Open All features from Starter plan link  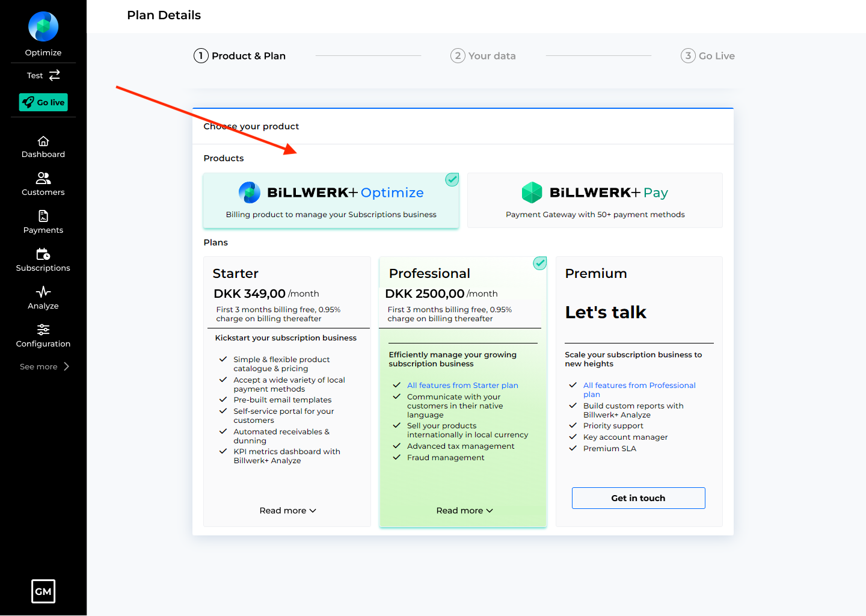pos(462,386)
